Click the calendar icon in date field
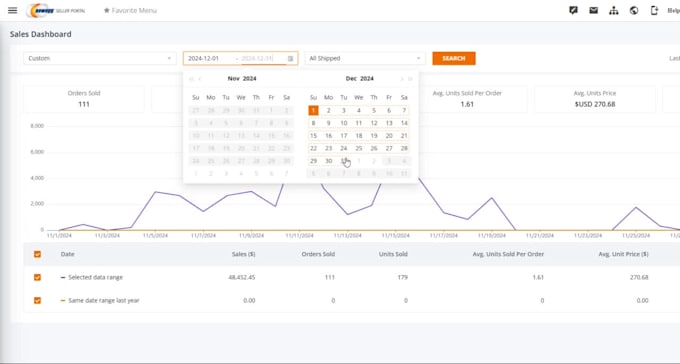The width and height of the screenshot is (680, 364). point(291,58)
